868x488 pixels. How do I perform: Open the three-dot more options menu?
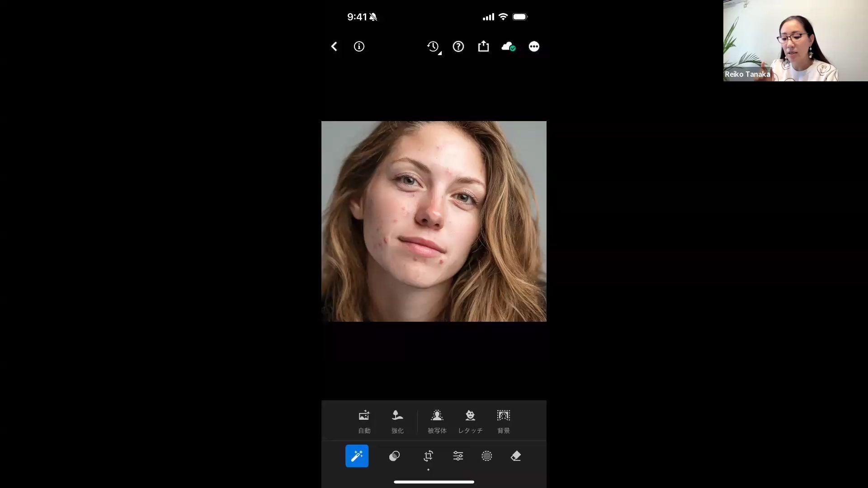point(534,47)
